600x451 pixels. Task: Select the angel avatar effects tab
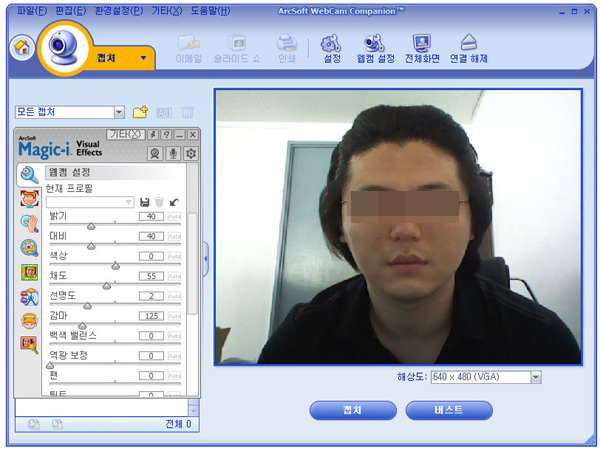point(29,321)
